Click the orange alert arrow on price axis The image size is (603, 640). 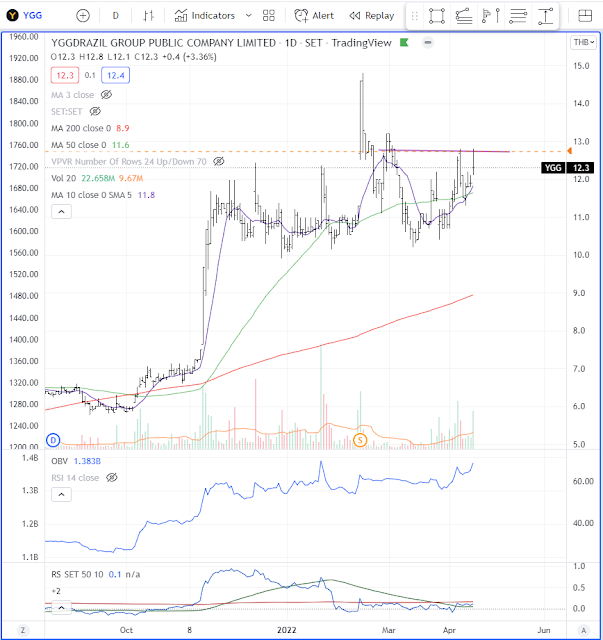pyautogui.click(x=569, y=151)
